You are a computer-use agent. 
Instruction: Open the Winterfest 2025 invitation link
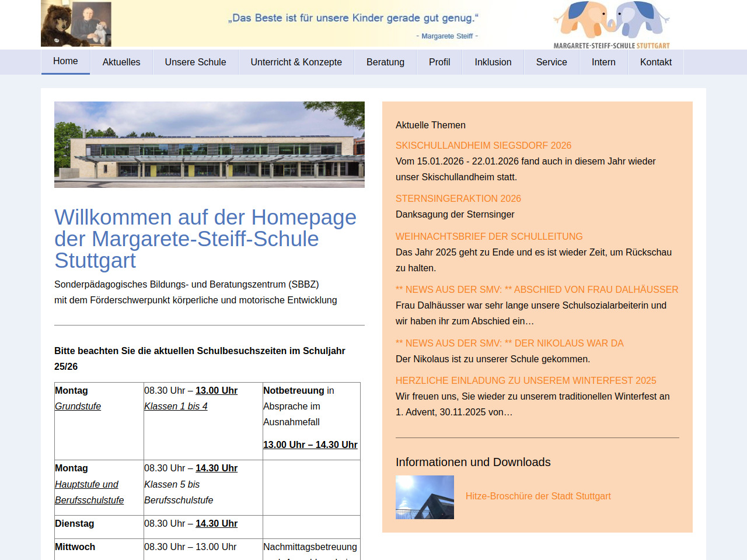(x=526, y=380)
